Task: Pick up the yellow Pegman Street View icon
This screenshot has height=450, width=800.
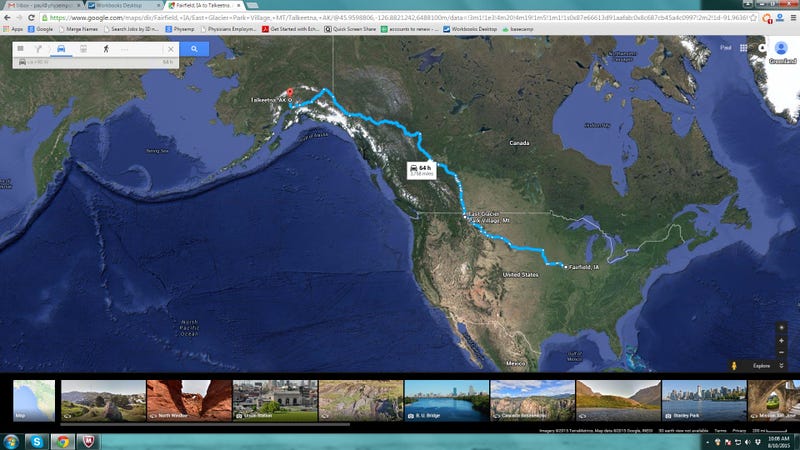Action: coord(734,365)
